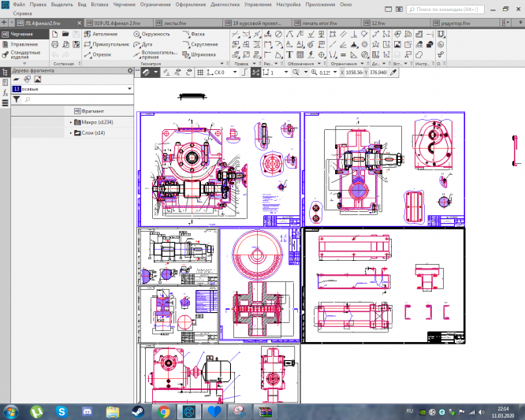Screen dimensions: 525x420
Task: Select the Автолиния tool
Action: coord(101,34)
